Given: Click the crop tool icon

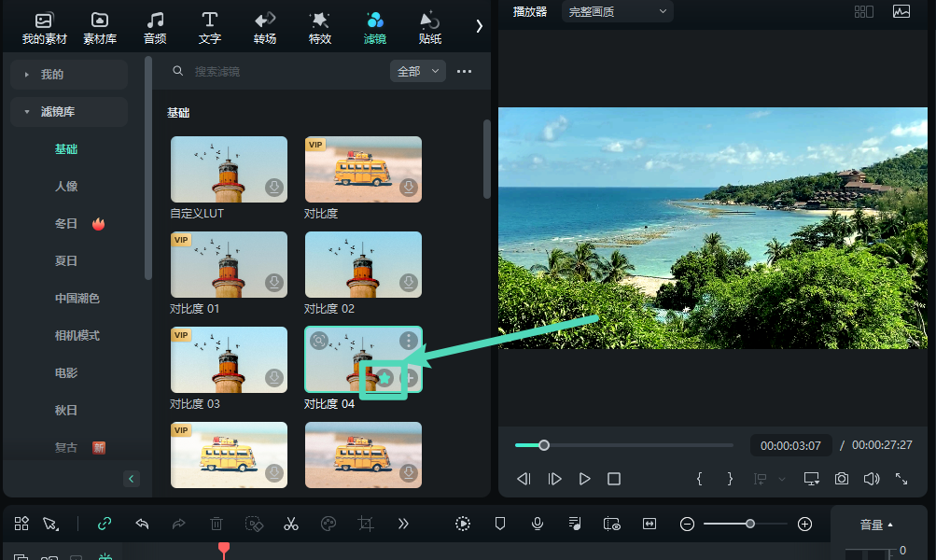Looking at the screenshot, I should pyautogui.click(x=366, y=524).
